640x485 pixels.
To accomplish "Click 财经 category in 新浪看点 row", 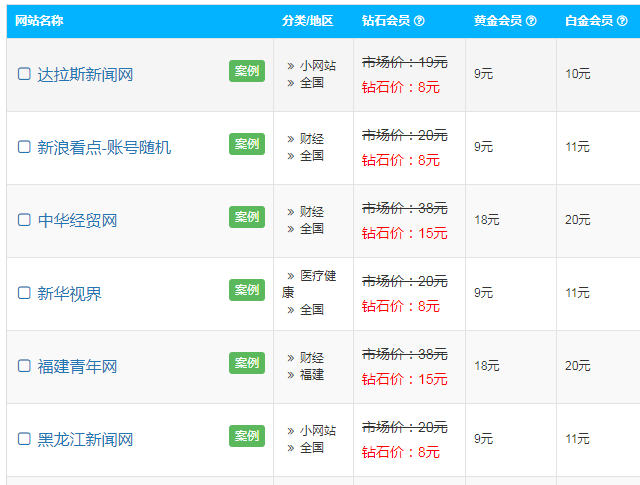I will [312, 139].
